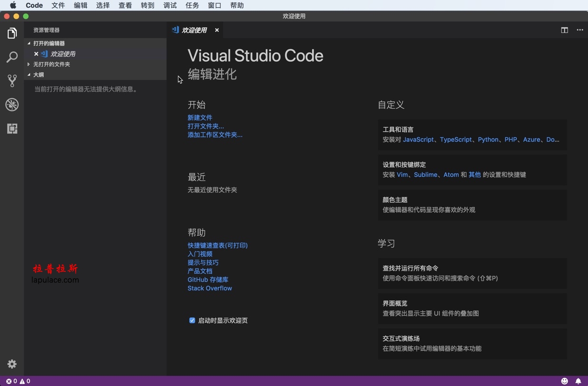Open the Debug view icon

[x=12, y=105]
